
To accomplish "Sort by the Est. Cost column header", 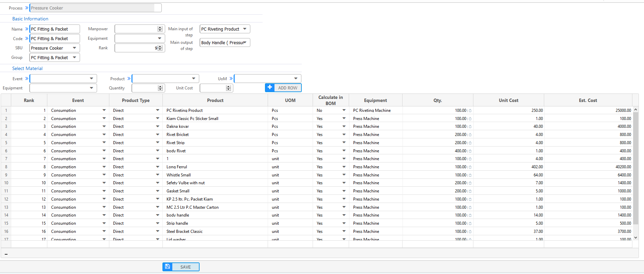I will coord(588,100).
